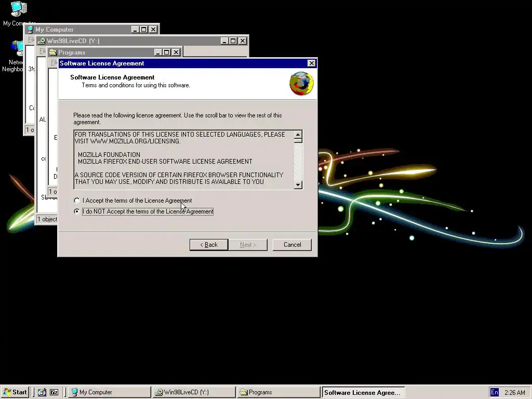Click Software License Agreement taskbar button
The height and width of the screenshot is (399, 532).
[363, 392]
